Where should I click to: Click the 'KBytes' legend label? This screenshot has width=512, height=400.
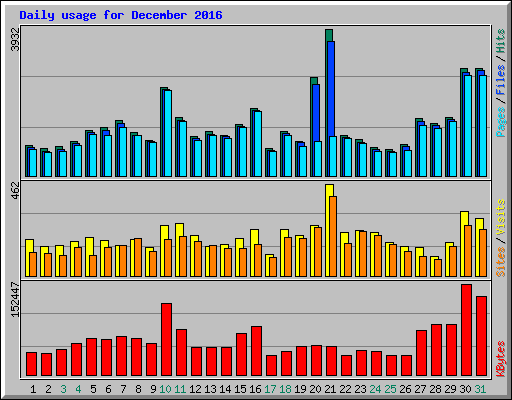click(x=501, y=359)
